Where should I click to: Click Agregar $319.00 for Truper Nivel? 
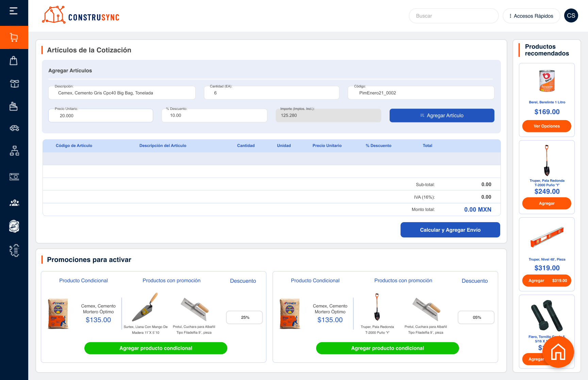tap(546, 281)
